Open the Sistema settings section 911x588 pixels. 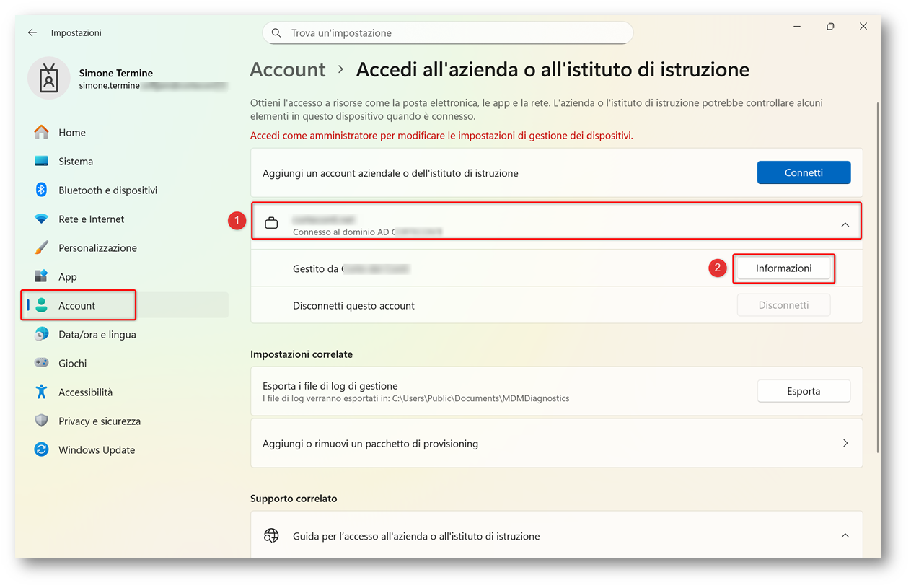pyautogui.click(x=76, y=161)
